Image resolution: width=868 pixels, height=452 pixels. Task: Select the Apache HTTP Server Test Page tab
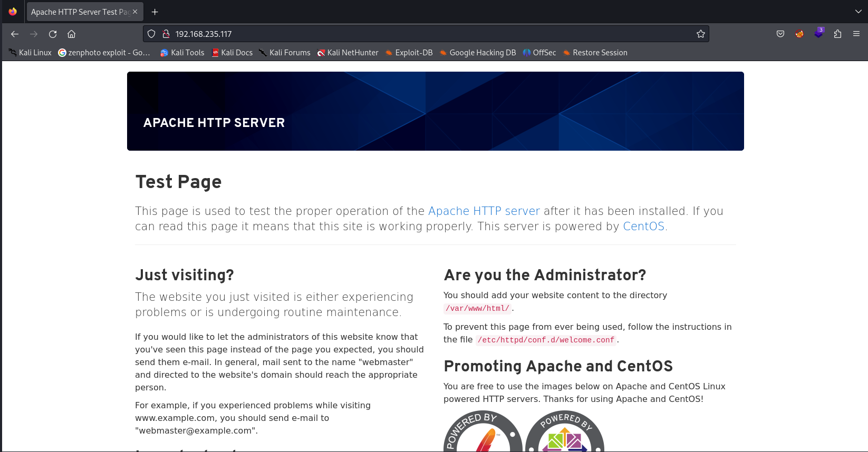tap(79, 12)
